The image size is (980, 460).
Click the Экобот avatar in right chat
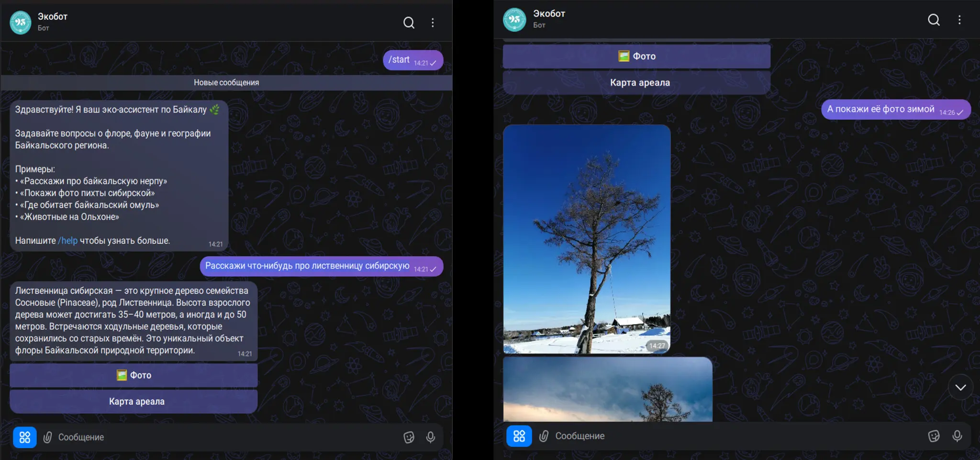click(514, 19)
